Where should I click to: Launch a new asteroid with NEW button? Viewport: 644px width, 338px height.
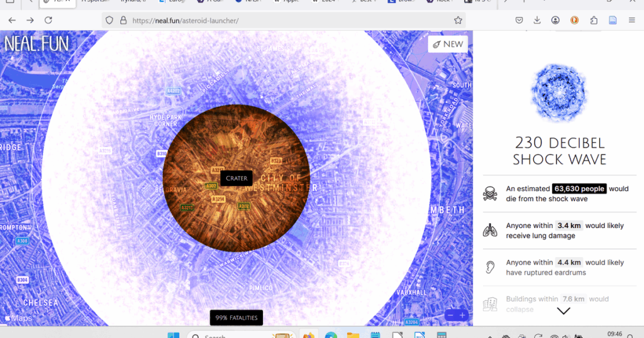tap(448, 45)
